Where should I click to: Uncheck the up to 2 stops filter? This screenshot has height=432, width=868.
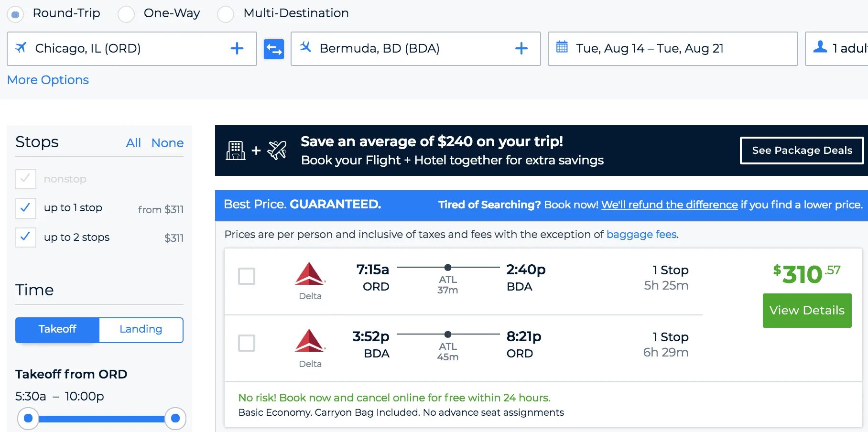click(26, 237)
